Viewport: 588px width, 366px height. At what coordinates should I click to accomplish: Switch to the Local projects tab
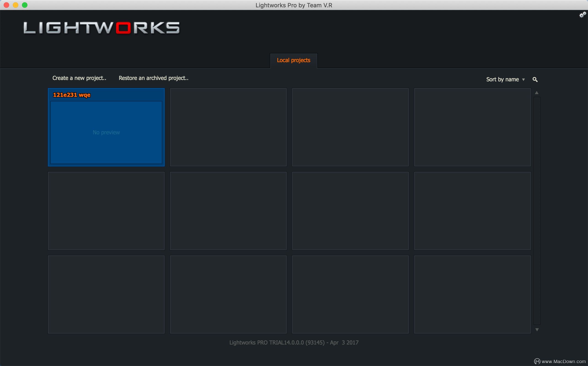click(x=294, y=61)
